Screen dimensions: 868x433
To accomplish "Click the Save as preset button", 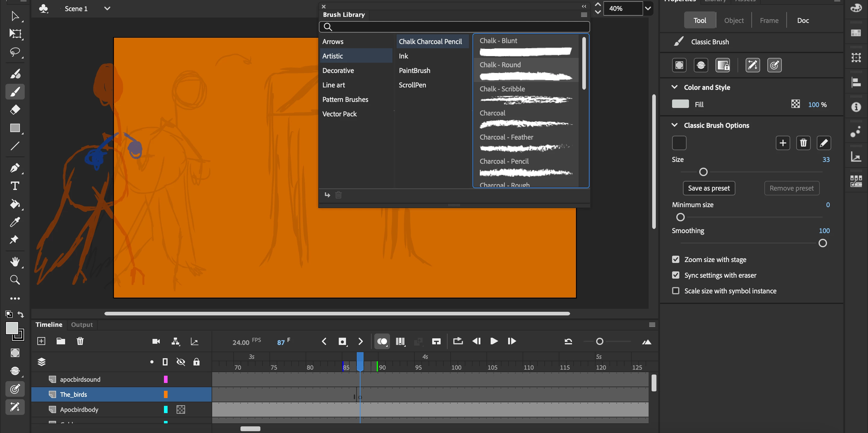I will pyautogui.click(x=709, y=188).
